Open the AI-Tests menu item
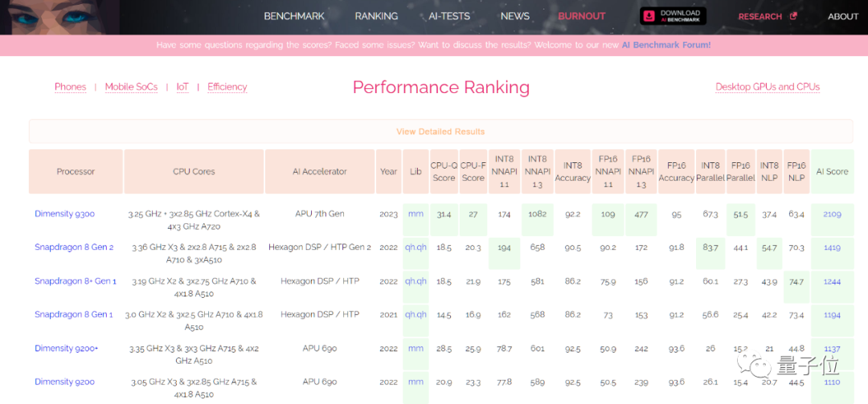868x404 pixels. click(448, 16)
